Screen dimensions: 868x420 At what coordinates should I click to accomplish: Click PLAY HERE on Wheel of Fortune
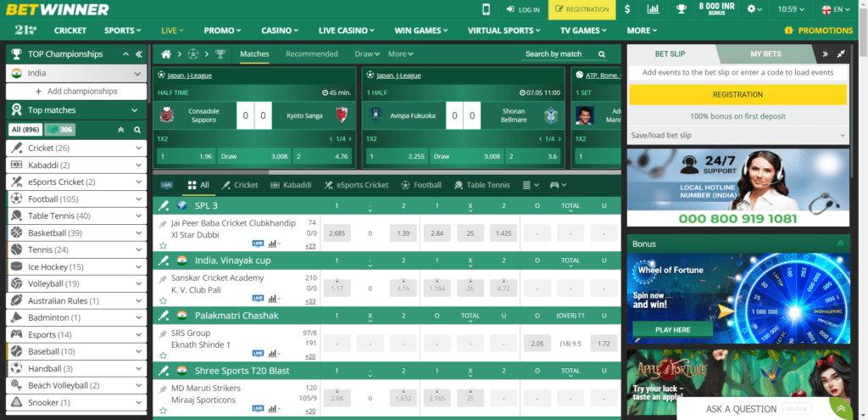672,330
